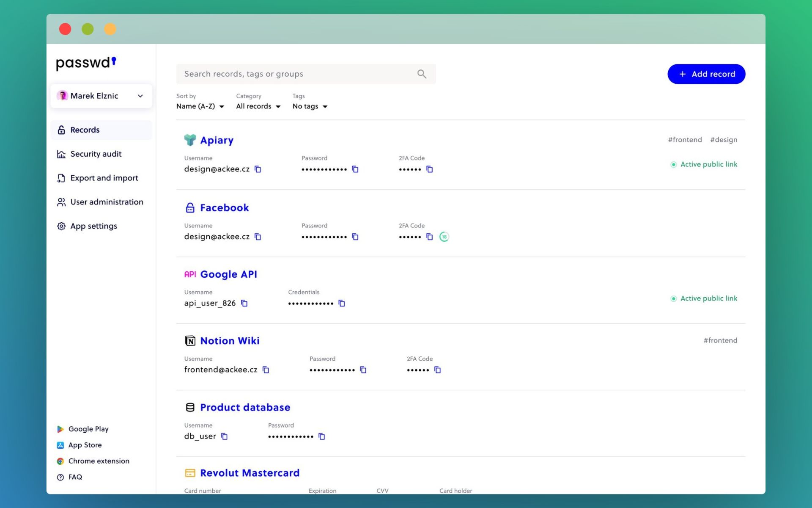Open Export and import section

coord(104,178)
